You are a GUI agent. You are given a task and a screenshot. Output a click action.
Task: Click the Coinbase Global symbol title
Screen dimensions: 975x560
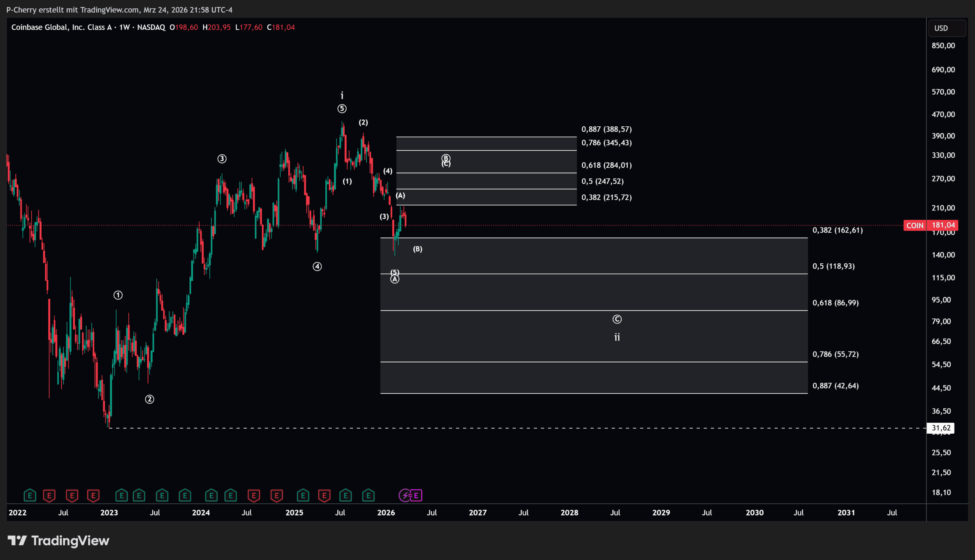pyautogui.click(x=62, y=27)
